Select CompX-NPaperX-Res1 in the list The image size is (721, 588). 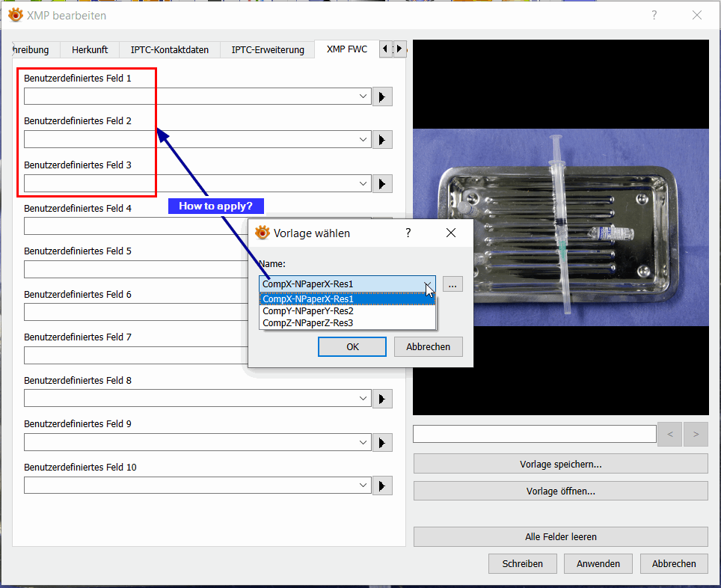[x=347, y=299]
